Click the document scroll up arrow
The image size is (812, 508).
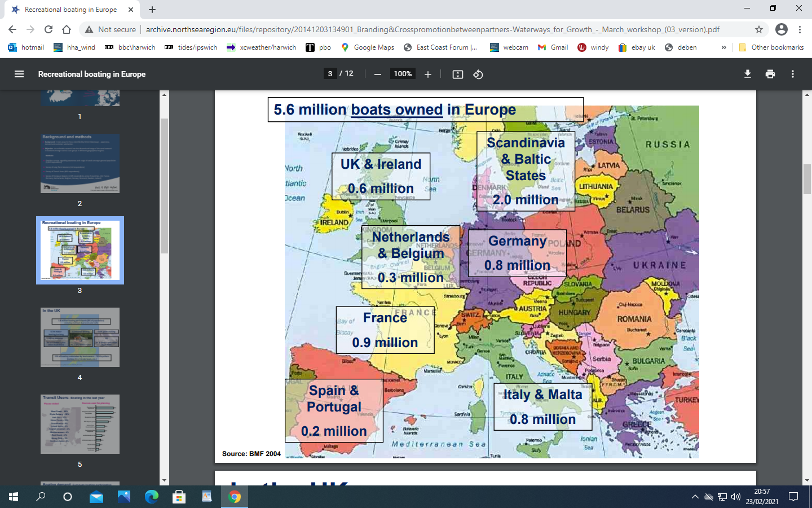(x=807, y=94)
